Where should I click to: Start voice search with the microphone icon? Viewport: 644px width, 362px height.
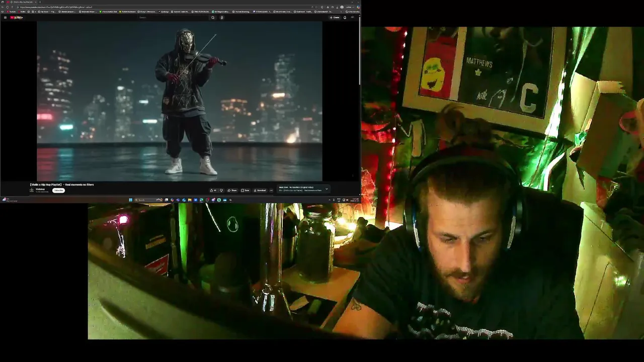[x=221, y=18]
